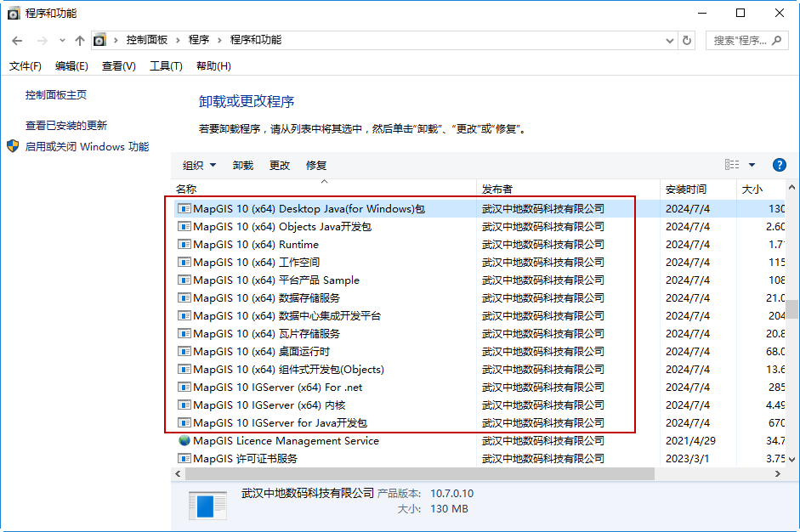The image size is (800, 532).
Task: Click the scroll-down arrow of the program list
Action: (x=791, y=459)
